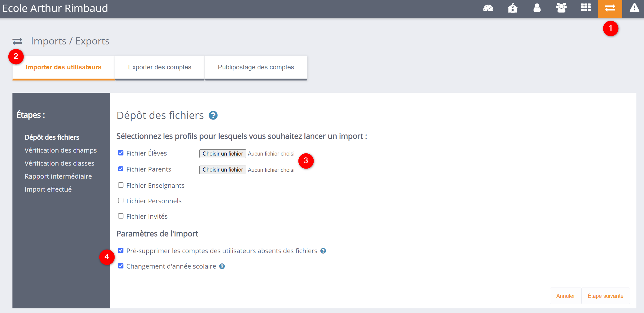
Task: Click the Fichier Invités label
Action: 147,217
